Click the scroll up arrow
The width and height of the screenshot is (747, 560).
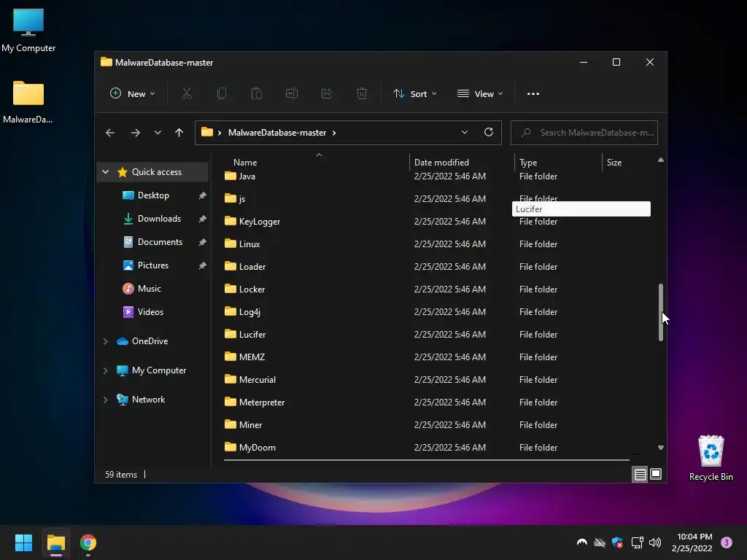(x=660, y=160)
